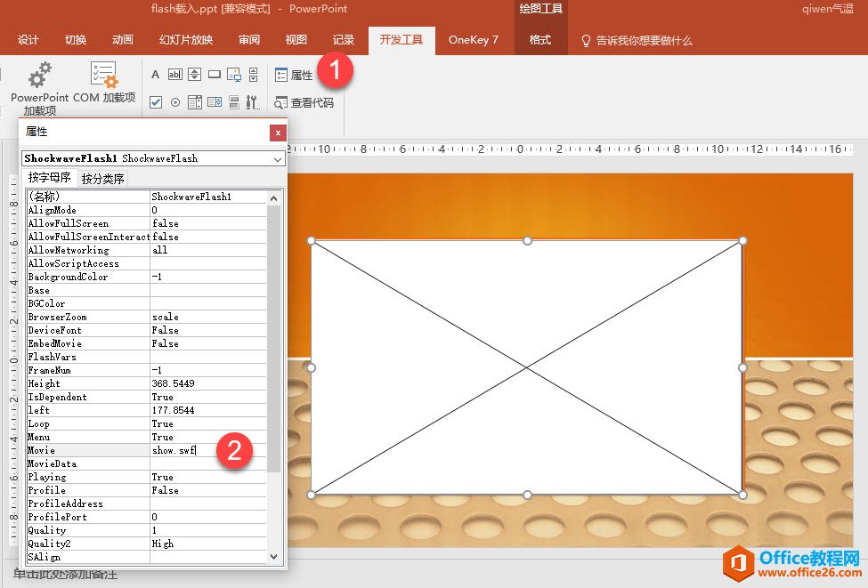Insert an Image control from ribbon
Screen dimensions: 868x588
[234, 75]
